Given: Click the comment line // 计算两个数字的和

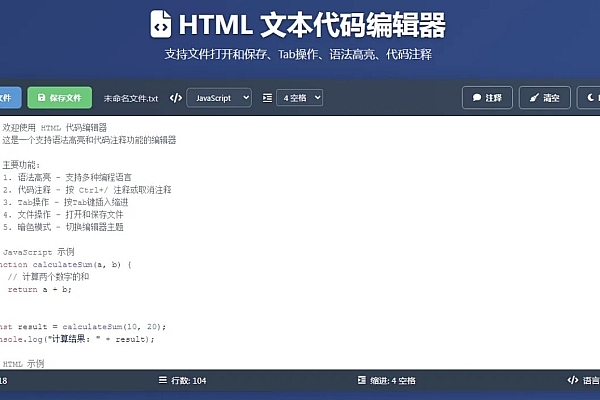Looking at the screenshot, I should (x=48, y=277).
